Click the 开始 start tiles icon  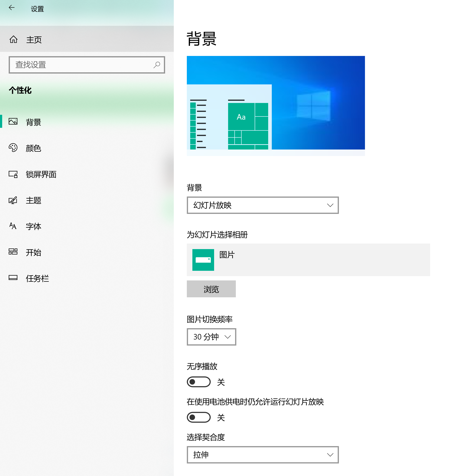click(13, 252)
